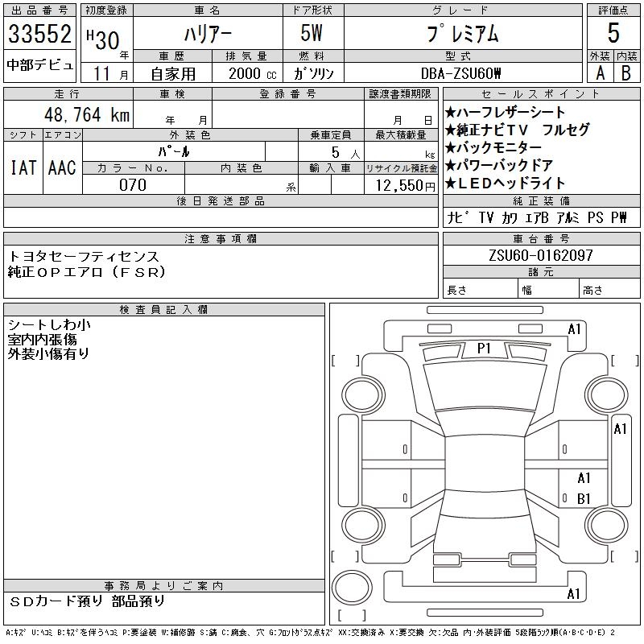The width and height of the screenshot is (644, 644).
Task: Click the fuel type ガソリン
Action: (x=314, y=73)
